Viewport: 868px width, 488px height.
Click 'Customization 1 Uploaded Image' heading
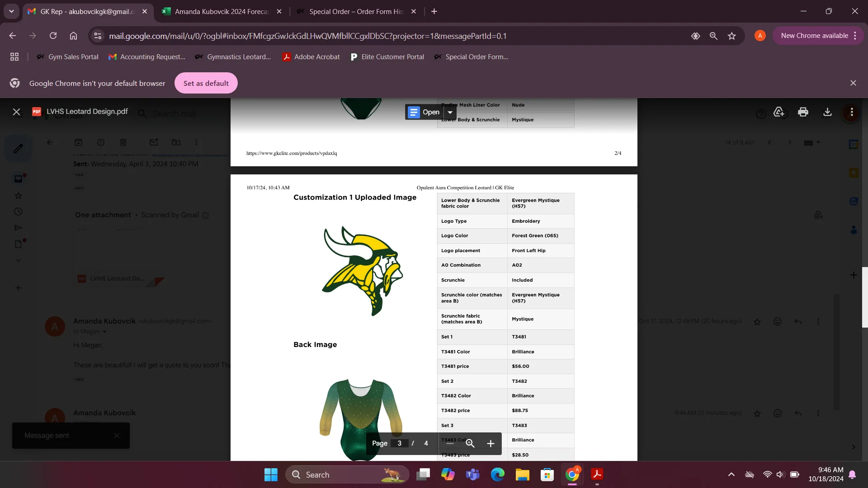[355, 197]
